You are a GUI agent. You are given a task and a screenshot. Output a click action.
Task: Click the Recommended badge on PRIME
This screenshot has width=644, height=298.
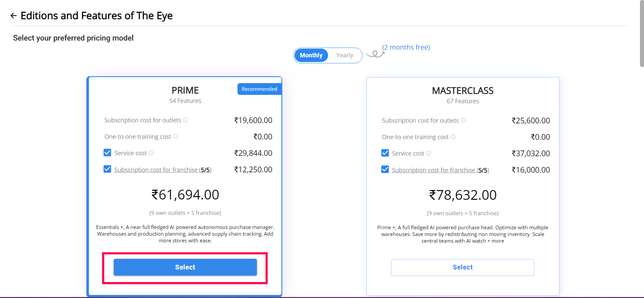[259, 89]
